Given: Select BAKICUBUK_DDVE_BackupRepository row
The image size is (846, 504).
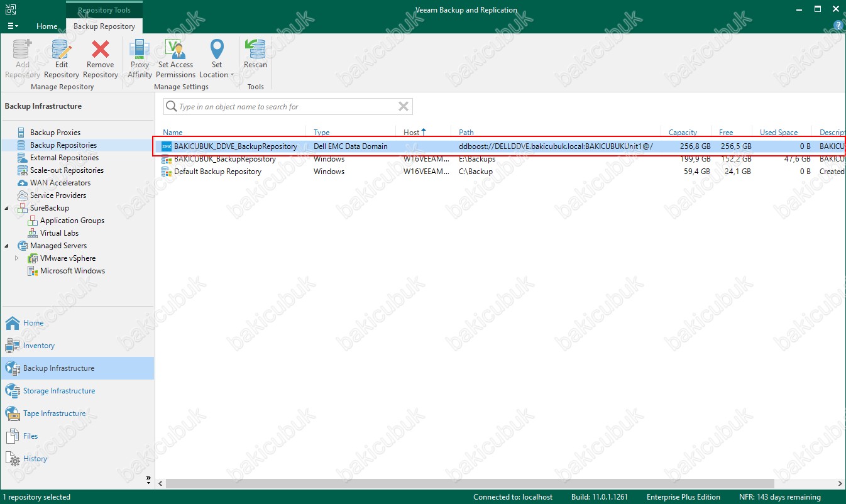Looking at the screenshot, I should click(x=500, y=146).
